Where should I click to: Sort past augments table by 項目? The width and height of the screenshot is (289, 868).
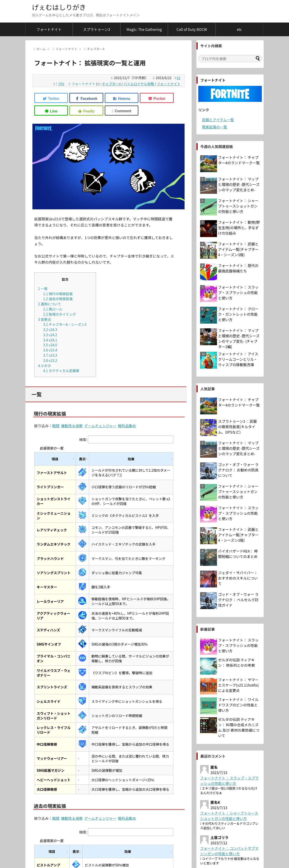pyautogui.click(x=52, y=852)
